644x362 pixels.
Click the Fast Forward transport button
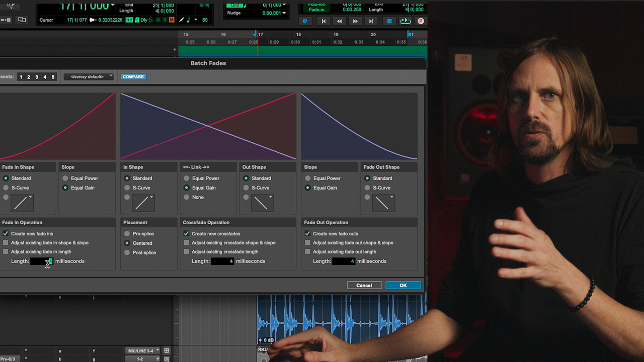pos(355,21)
